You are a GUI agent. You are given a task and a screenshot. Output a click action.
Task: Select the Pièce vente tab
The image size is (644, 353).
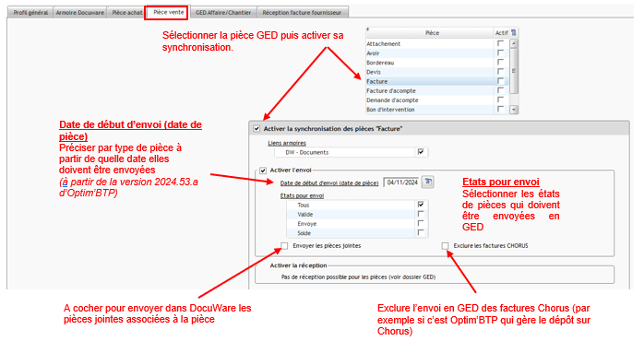point(168,12)
